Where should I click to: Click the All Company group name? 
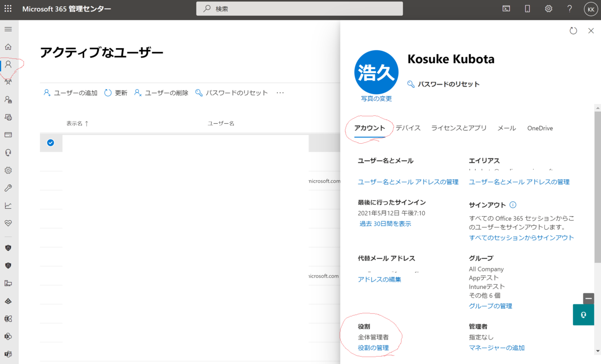point(486,269)
